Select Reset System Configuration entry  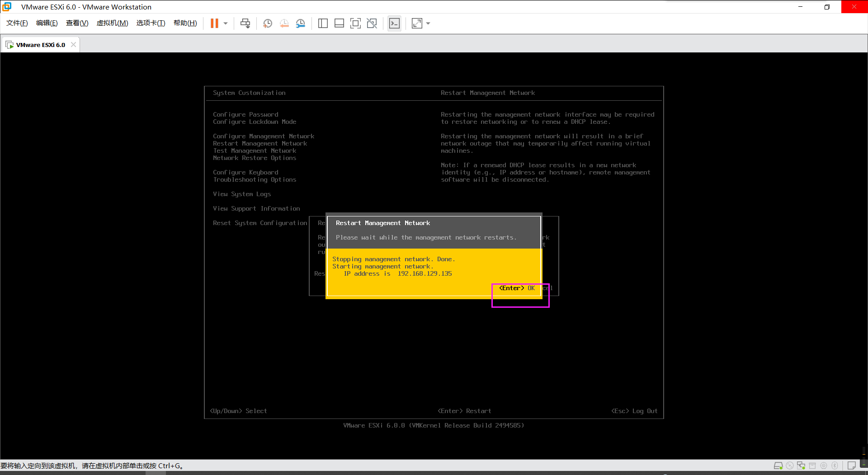pyautogui.click(x=260, y=223)
